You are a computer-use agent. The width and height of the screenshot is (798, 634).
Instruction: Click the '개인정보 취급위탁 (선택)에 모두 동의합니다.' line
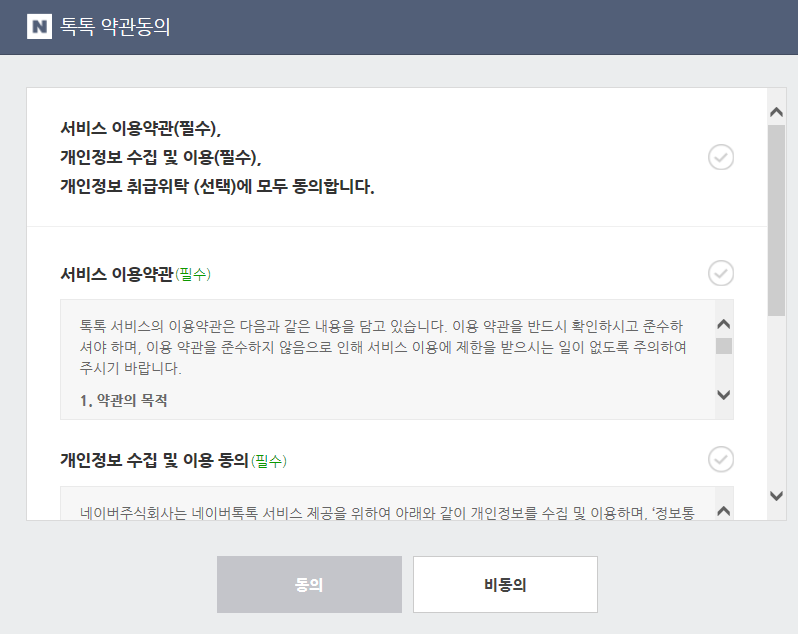(x=217, y=186)
